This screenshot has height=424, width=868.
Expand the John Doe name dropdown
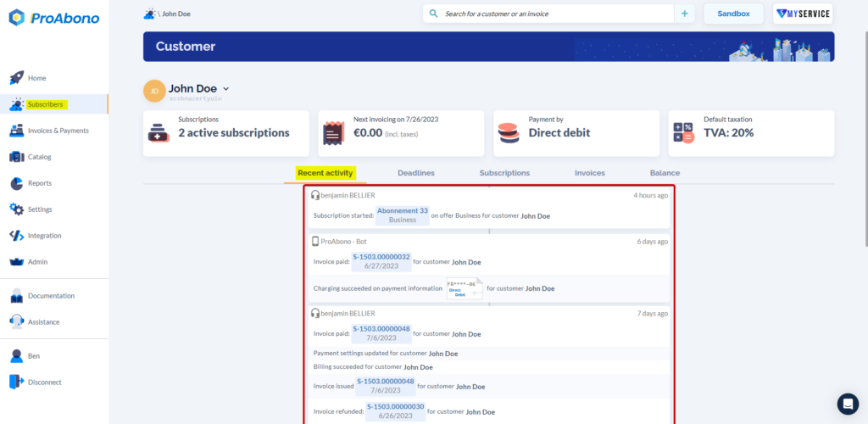225,88
